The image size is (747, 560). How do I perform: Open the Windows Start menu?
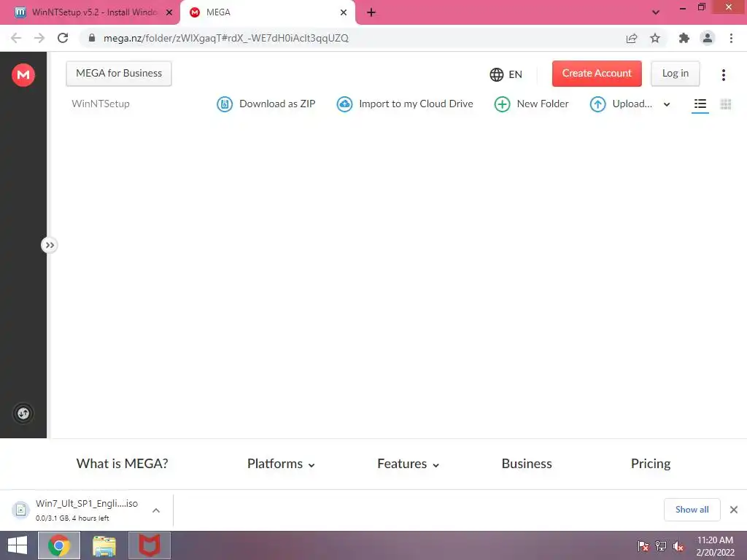coord(18,545)
